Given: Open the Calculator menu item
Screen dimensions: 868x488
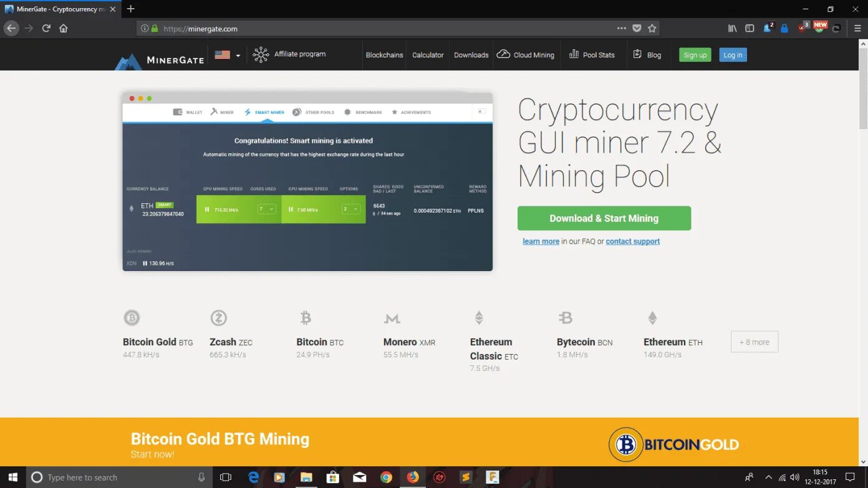Looking at the screenshot, I should point(428,55).
